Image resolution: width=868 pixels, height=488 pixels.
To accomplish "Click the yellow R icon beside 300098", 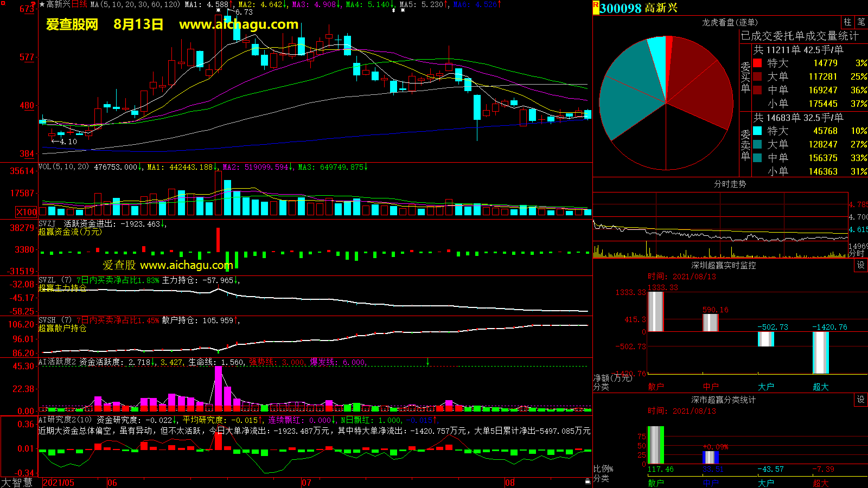I will point(596,8).
